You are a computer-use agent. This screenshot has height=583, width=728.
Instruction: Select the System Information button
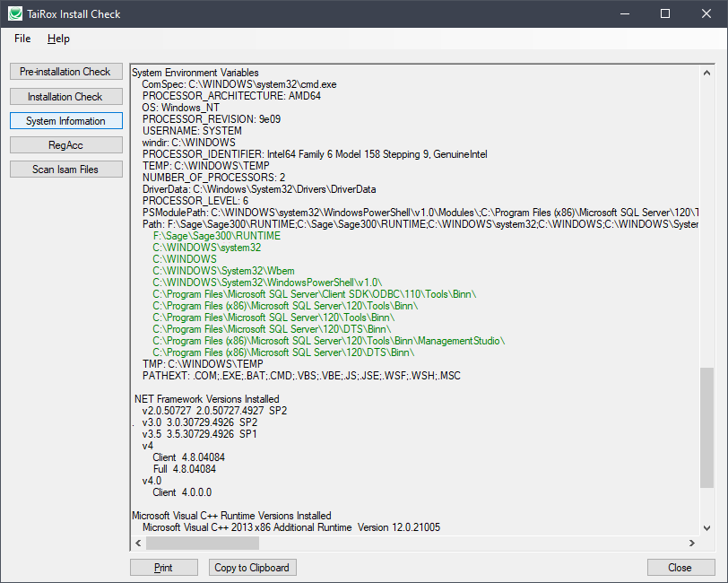66,121
